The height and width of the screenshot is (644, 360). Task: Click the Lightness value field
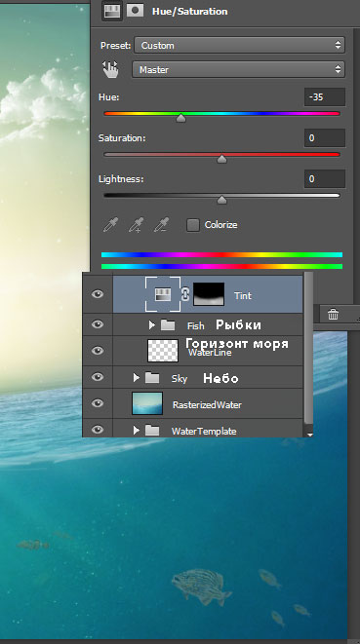(x=325, y=178)
